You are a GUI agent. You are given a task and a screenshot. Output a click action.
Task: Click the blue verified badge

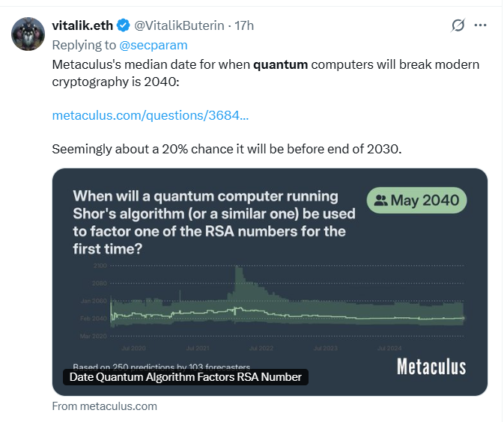pyautogui.click(x=123, y=25)
